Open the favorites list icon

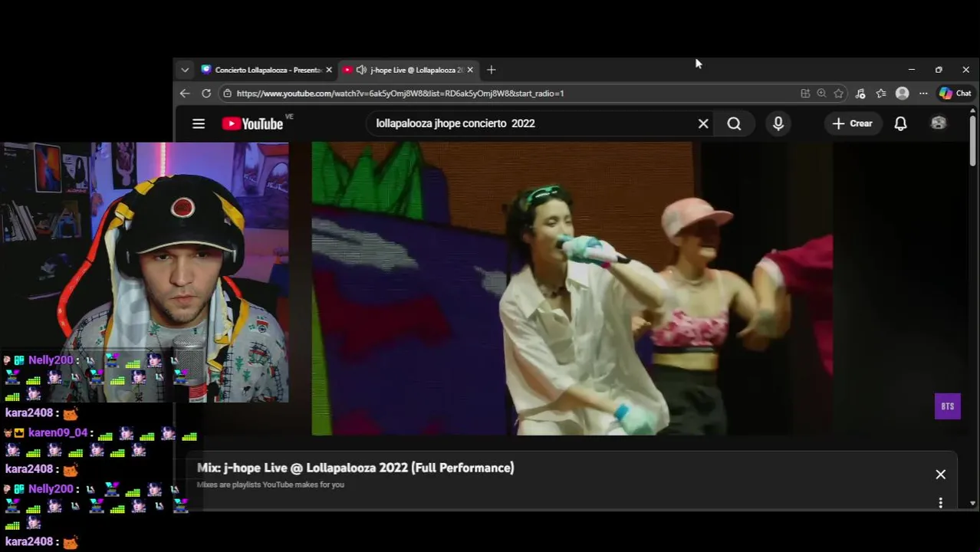881,94
